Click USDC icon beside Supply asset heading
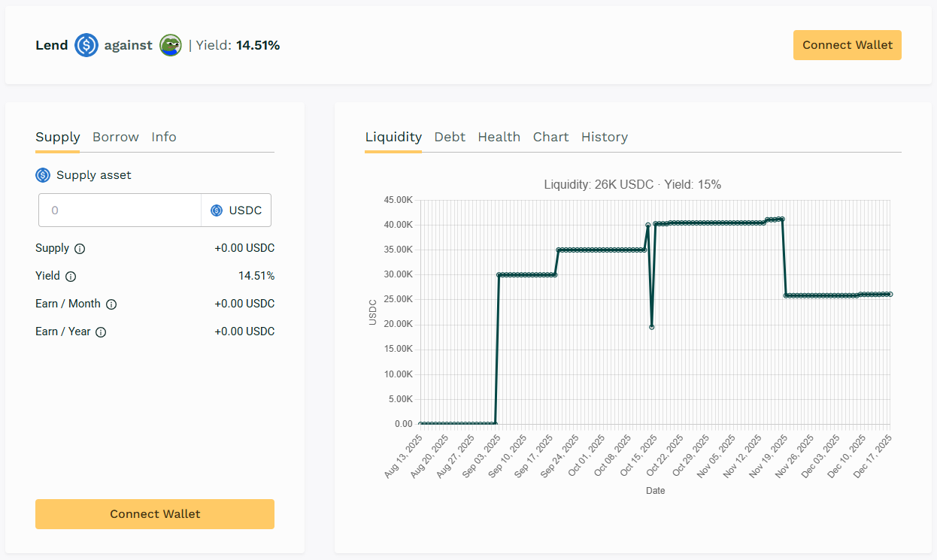The image size is (937, 560). point(43,175)
